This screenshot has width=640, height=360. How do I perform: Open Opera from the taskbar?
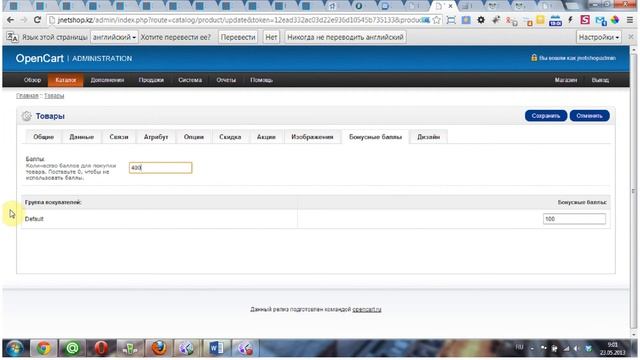point(101,348)
